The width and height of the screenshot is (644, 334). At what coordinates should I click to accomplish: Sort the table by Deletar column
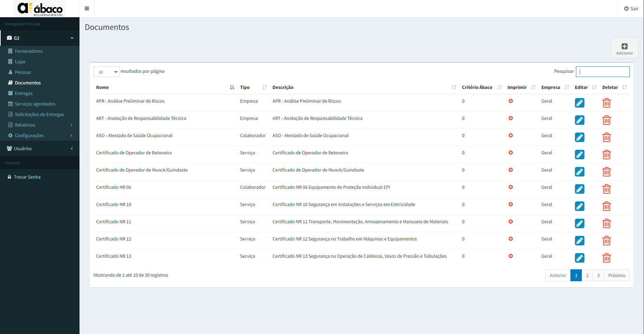coord(614,87)
